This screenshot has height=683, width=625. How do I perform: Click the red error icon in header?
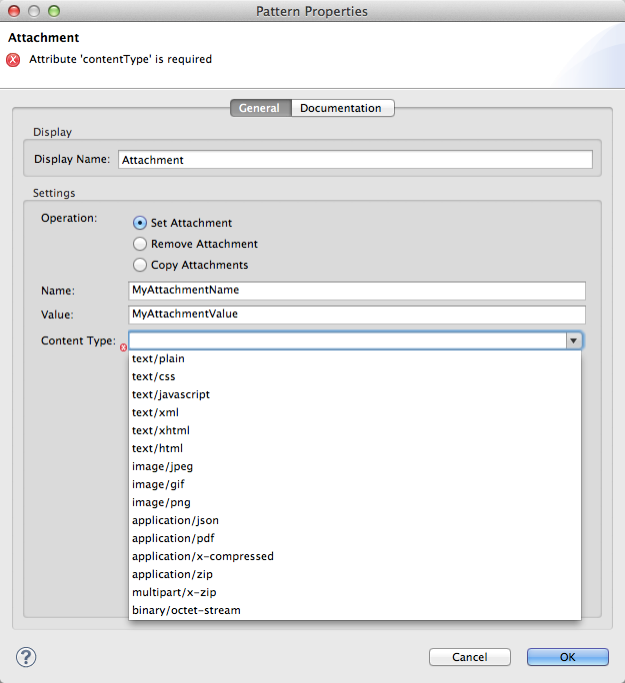pos(13,59)
